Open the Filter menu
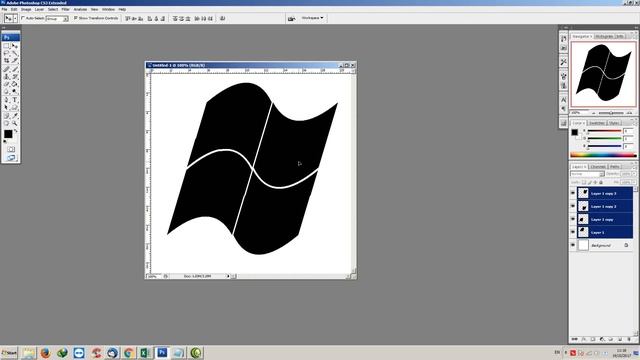Screen dimensions: 640x360 [x=65, y=9]
